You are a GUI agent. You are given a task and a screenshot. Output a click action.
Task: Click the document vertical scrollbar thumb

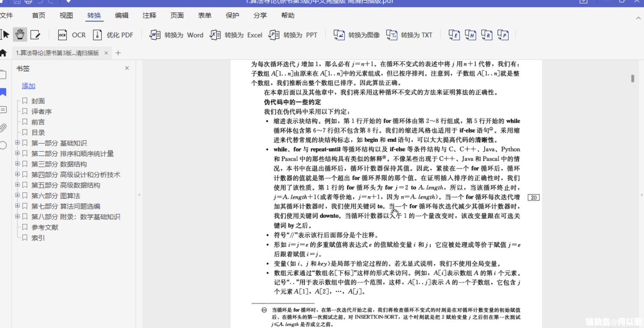(632, 78)
